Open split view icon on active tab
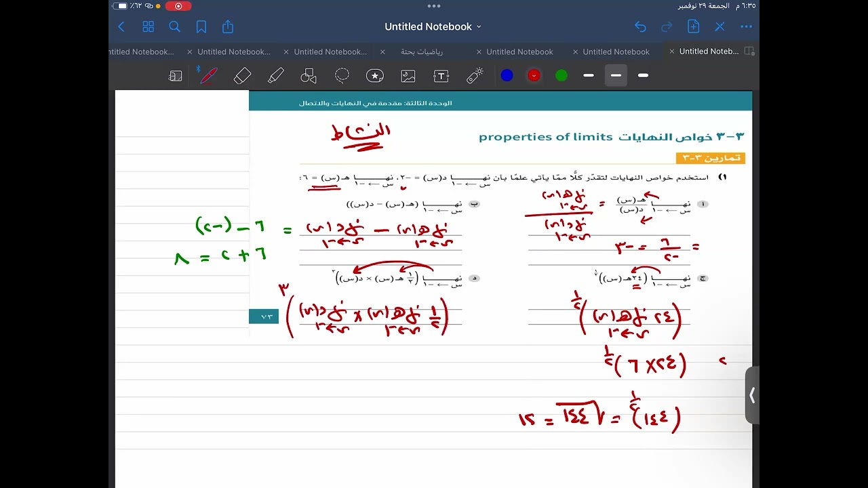Viewport: 868px width, 488px height. tap(749, 51)
